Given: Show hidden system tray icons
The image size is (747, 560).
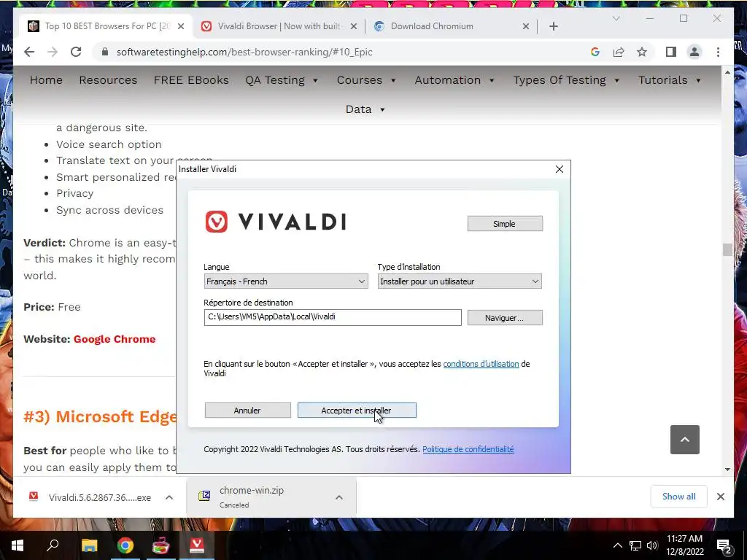Looking at the screenshot, I should tap(617, 545).
